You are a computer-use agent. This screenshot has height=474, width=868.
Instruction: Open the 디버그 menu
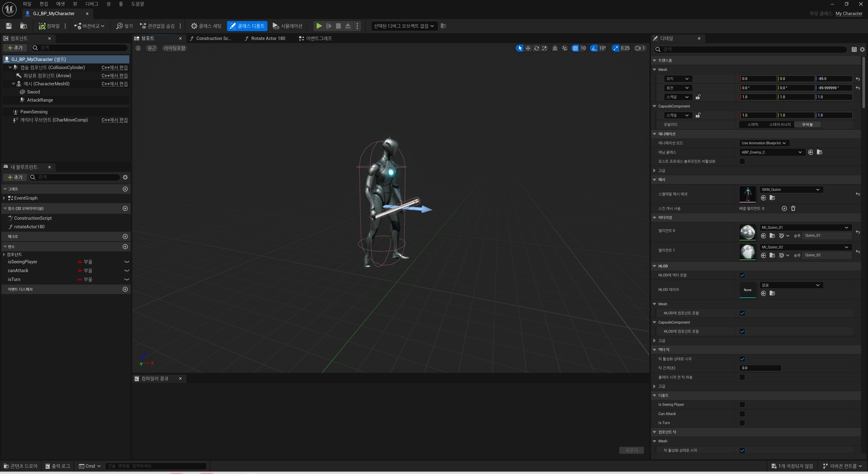click(x=91, y=4)
